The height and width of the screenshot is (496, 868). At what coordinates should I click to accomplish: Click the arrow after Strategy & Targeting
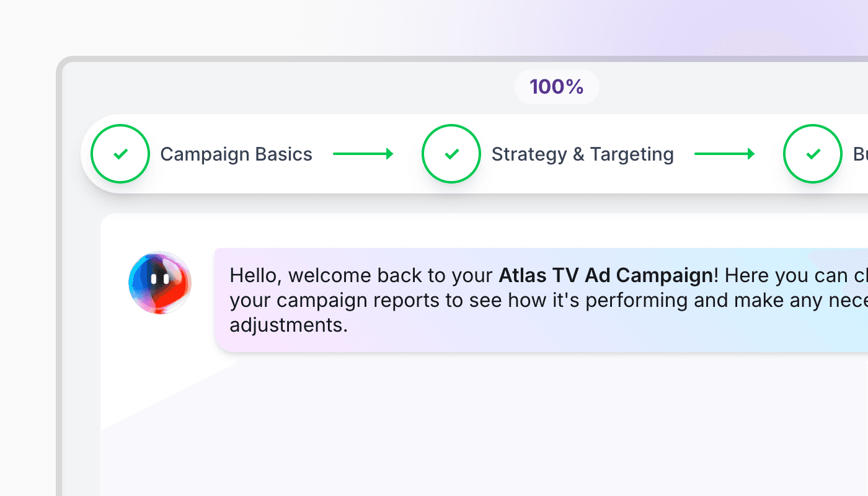pos(725,154)
